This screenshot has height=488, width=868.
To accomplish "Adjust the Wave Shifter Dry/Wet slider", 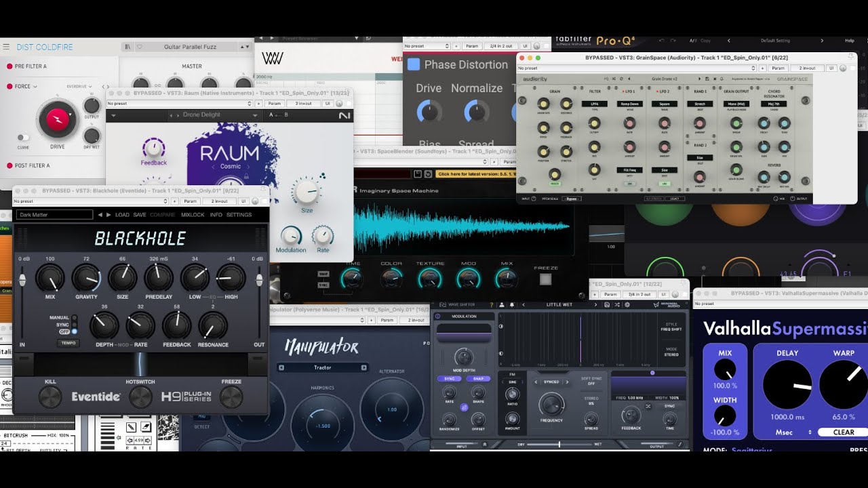I will click(559, 445).
